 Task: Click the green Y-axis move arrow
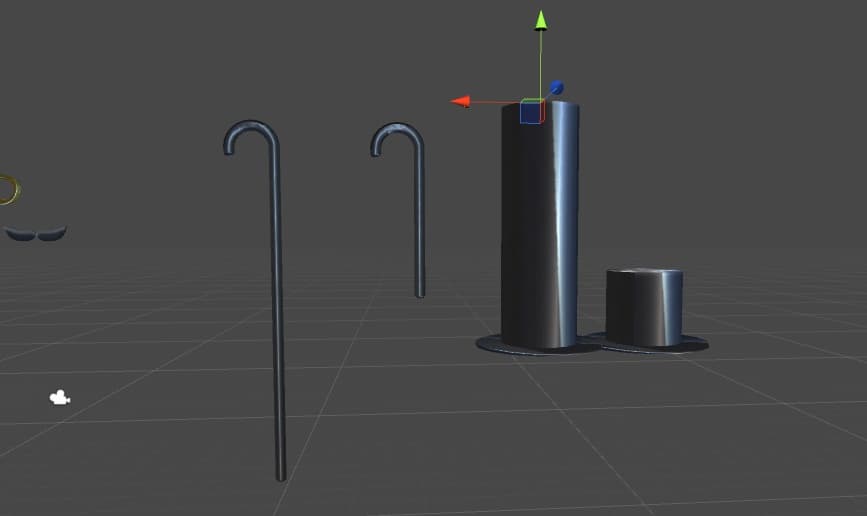click(541, 20)
